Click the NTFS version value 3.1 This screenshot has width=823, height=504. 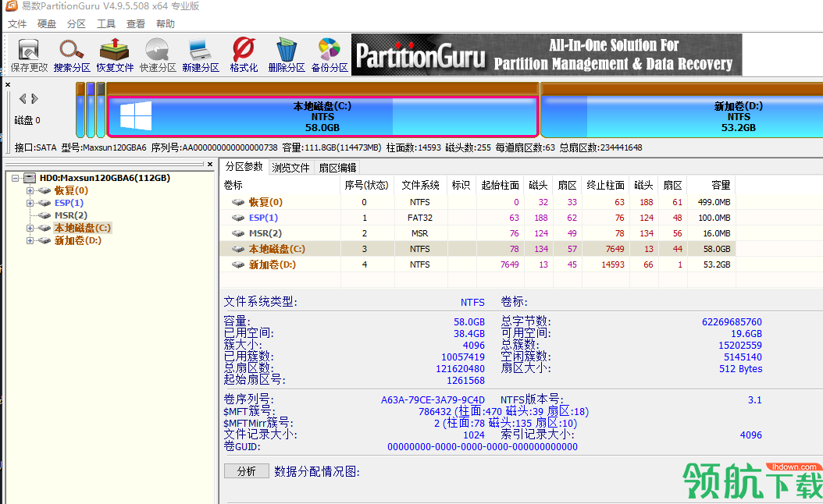pyautogui.click(x=755, y=400)
